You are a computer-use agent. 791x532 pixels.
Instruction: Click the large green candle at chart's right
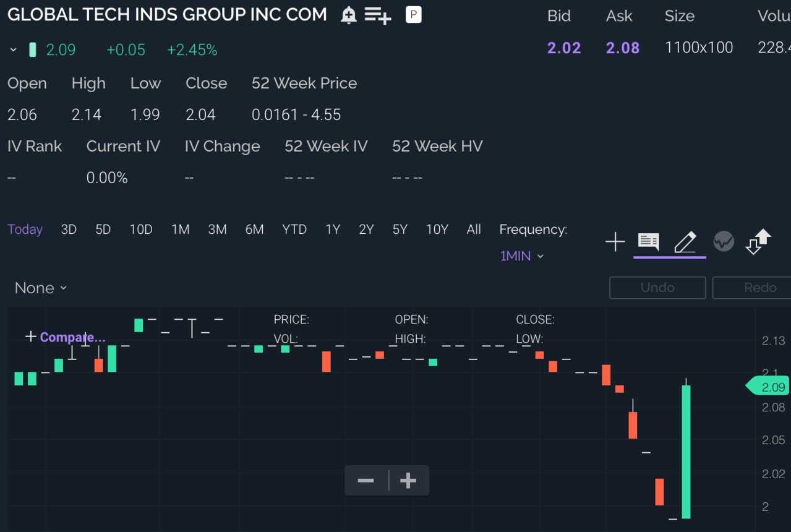pos(686,452)
